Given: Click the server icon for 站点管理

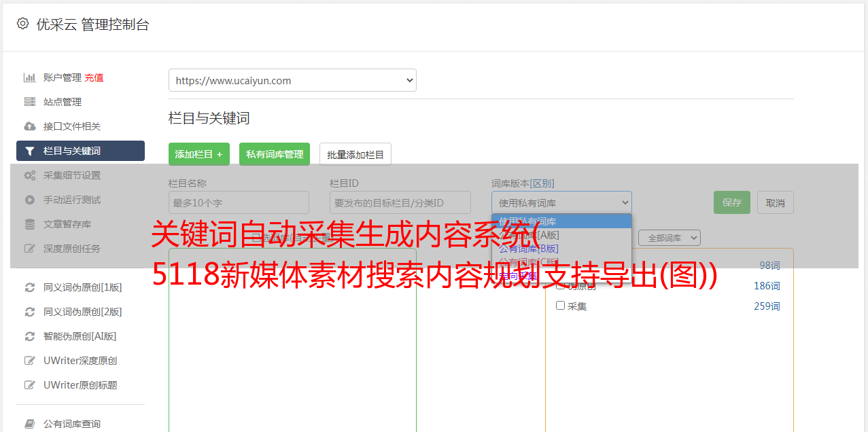Looking at the screenshot, I should tap(30, 102).
